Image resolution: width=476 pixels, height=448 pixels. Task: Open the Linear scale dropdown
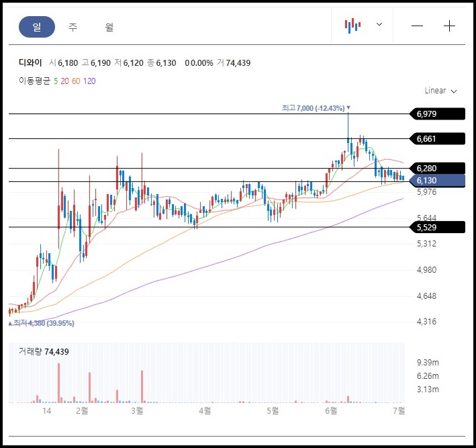441,91
